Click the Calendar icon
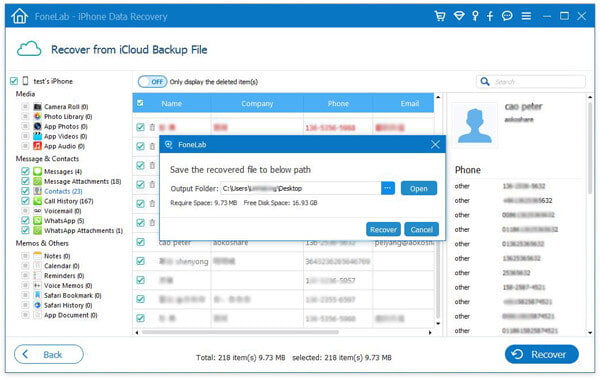The height and width of the screenshot is (379, 600). [38, 266]
